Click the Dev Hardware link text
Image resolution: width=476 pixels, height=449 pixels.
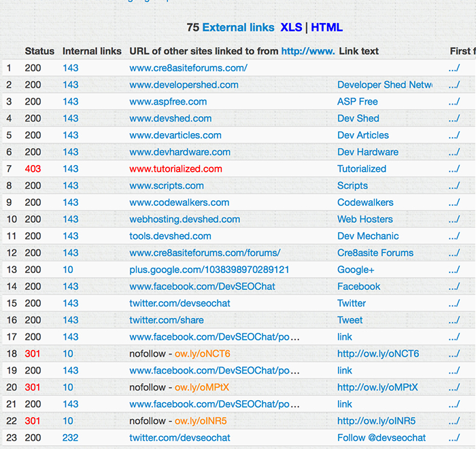coord(368,152)
